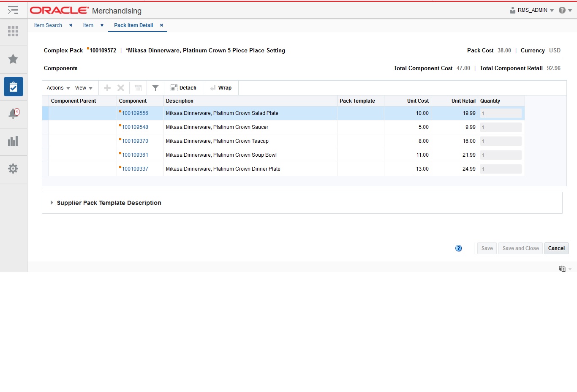Click the delete row X icon
This screenshot has height=392, width=577.
121,88
